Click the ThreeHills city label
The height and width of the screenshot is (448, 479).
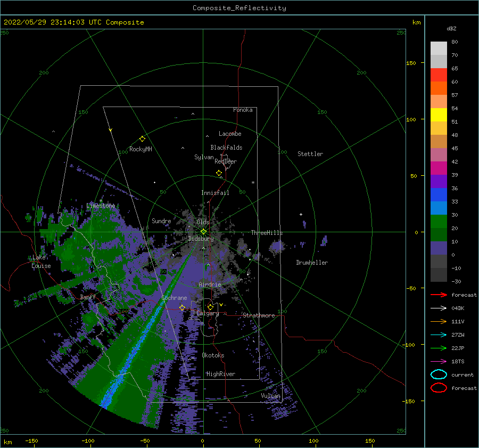(x=267, y=233)
